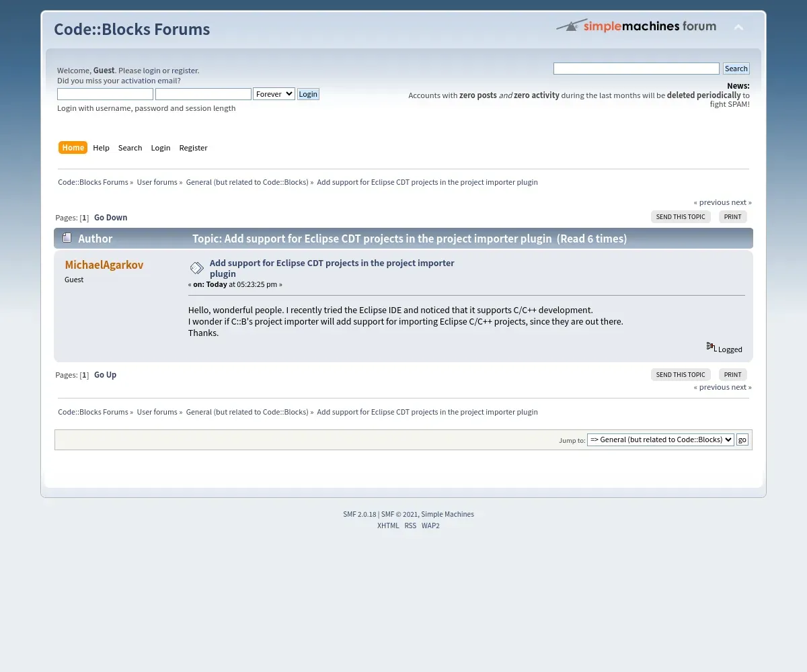807x672 pixels.
Task: Open User forums in the top breadcrumb
Action: pyautogui.click(x=157, y=182)
